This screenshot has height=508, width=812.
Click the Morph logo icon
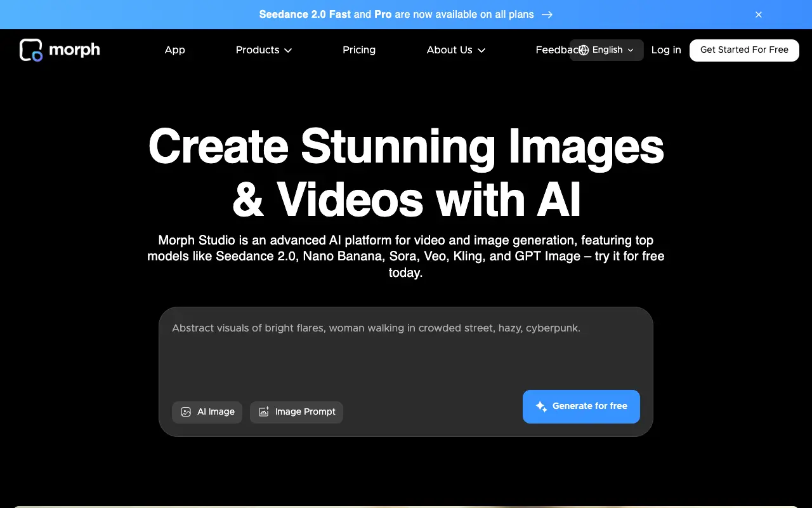point(31,50)
